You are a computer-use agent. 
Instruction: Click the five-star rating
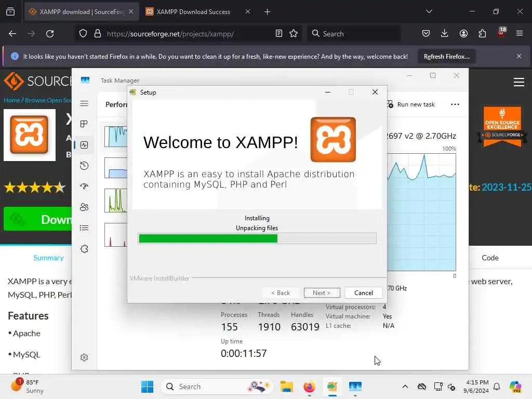pos(35,187)
